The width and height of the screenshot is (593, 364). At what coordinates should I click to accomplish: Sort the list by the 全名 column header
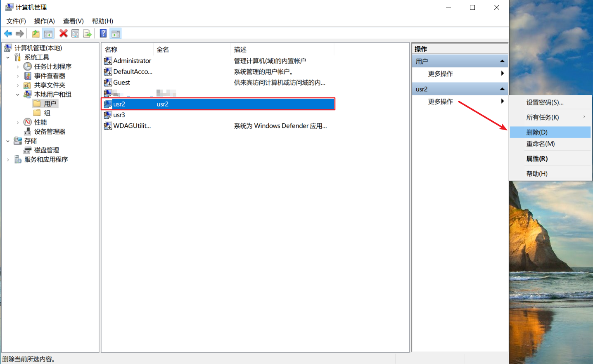[192, 50]
